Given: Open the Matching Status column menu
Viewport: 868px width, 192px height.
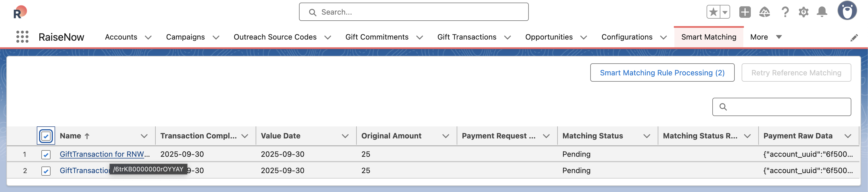Looking at the screenshot, I should (647, 136).
